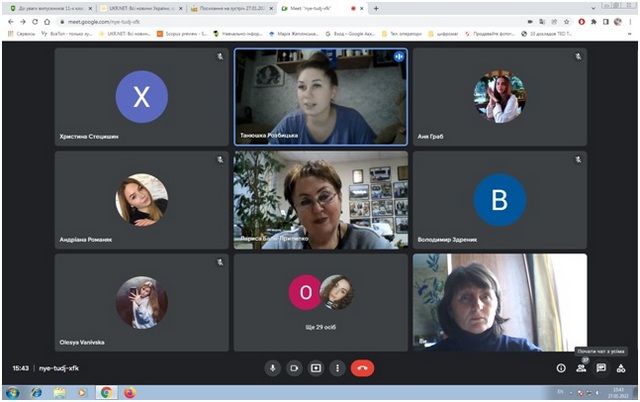Image resolution: width=640 pixels, height=402 pixels.
Task: Open the Scopus preview bookmark
Action: pyautogui.click(x=182, y=34)
